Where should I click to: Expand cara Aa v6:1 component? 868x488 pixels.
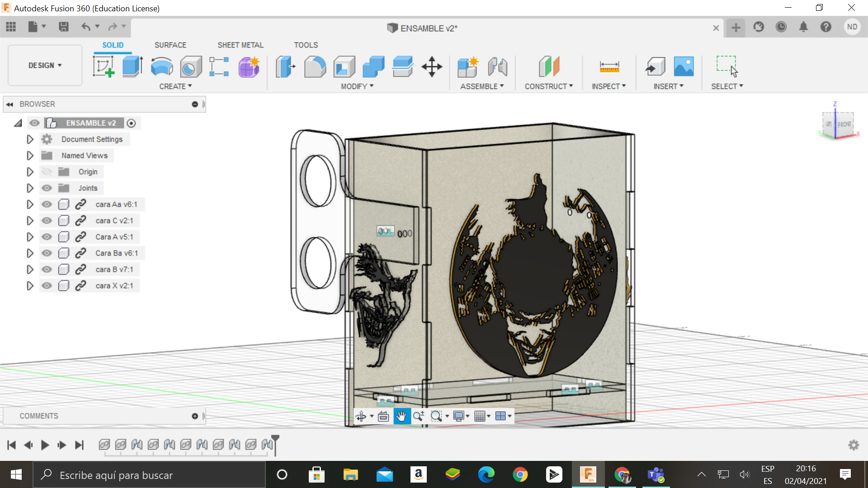point(30,204)
